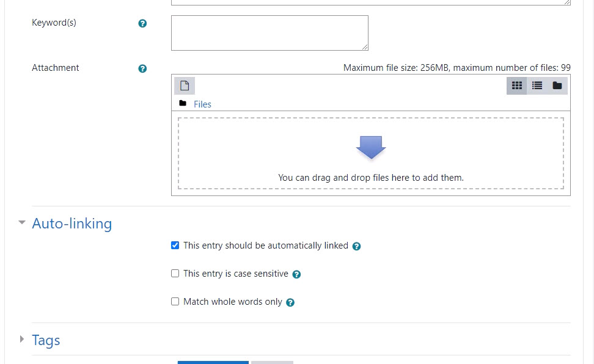Click 'Maximum file size: 256MB' text
Image resolution: width=594 pixels, height=364 pixels.
(x=396, y=68)
